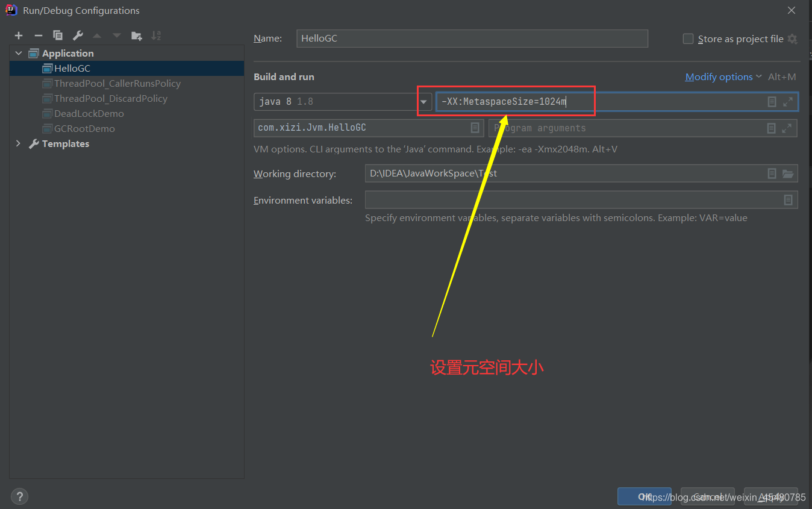
Task: Insert macros icon in Working directory field
Action: point(772,173)
